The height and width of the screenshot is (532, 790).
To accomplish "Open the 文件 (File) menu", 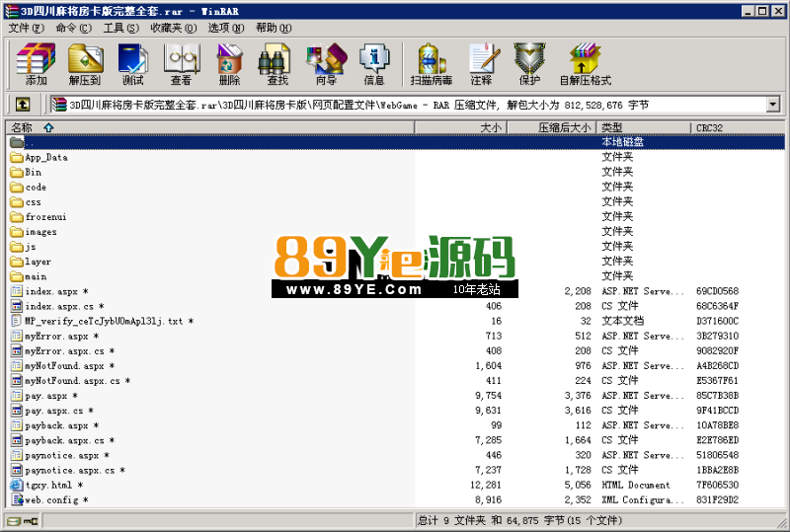I will coord(27,28).
